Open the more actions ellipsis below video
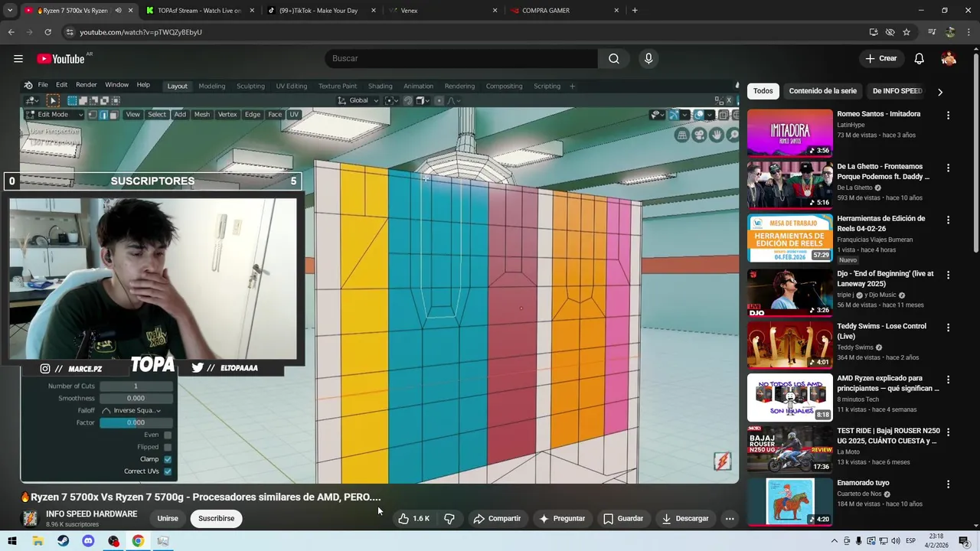 [730, 519]
